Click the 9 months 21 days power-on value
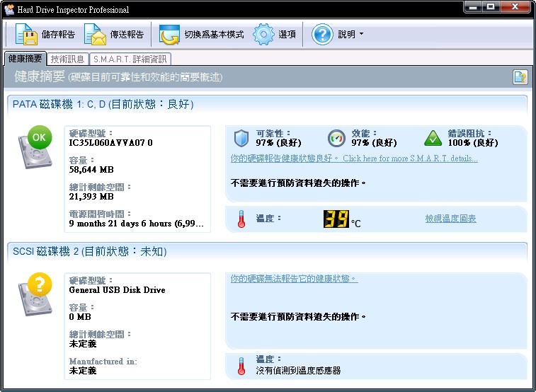The height and width of the screenshot is (392, 536). click(137, 224)
